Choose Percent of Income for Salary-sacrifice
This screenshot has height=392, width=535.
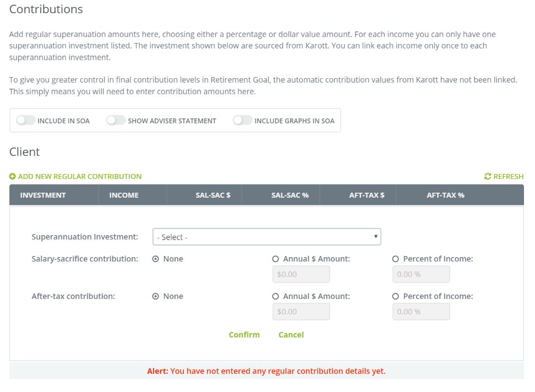coord(396,259)
